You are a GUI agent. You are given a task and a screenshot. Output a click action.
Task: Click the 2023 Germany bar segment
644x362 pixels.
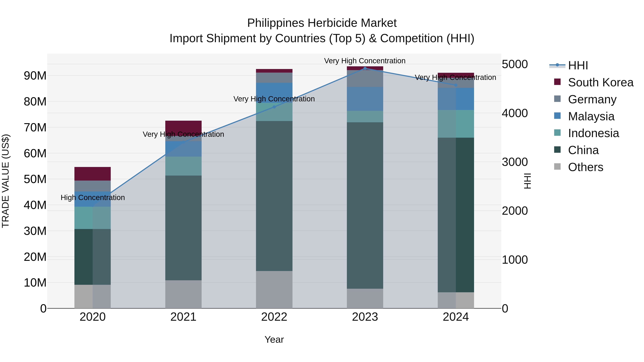pos(365,78)
